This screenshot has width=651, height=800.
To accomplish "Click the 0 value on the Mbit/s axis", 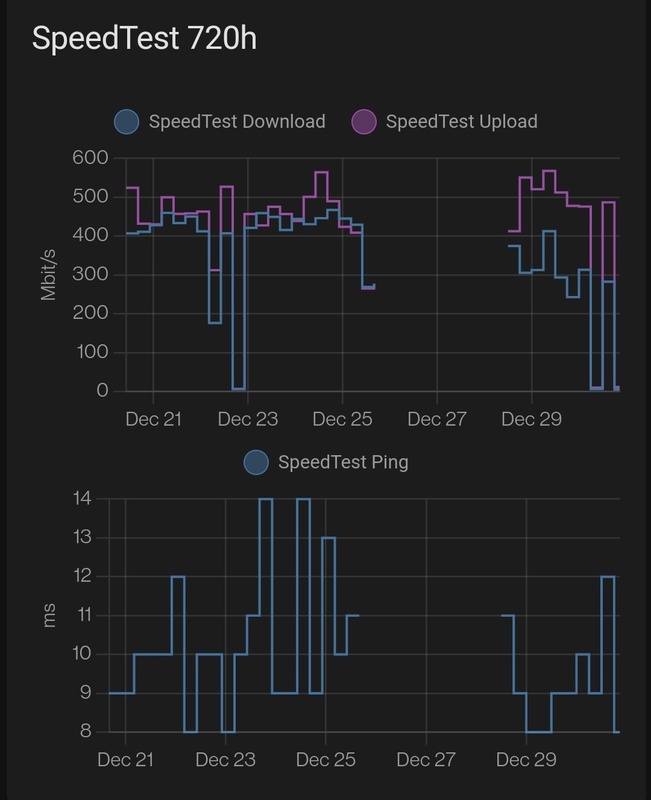I will point(102,391).
